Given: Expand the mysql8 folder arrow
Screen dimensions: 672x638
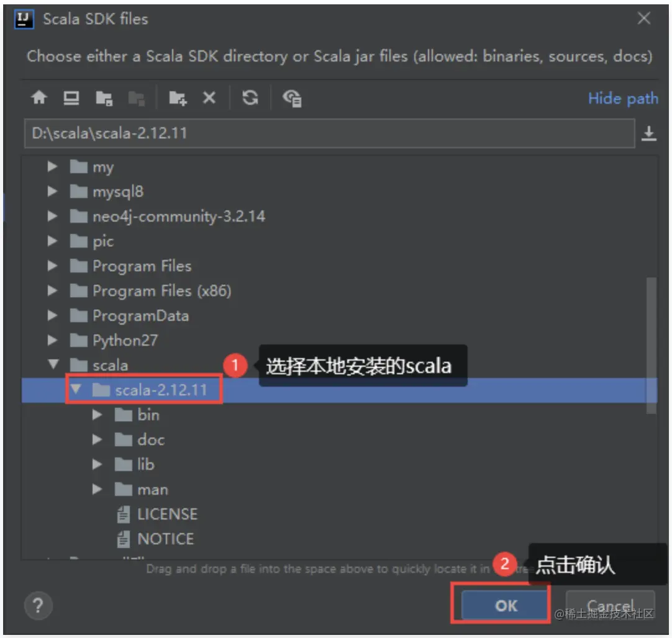Looking at the screenshot, I should pos(52,191).
